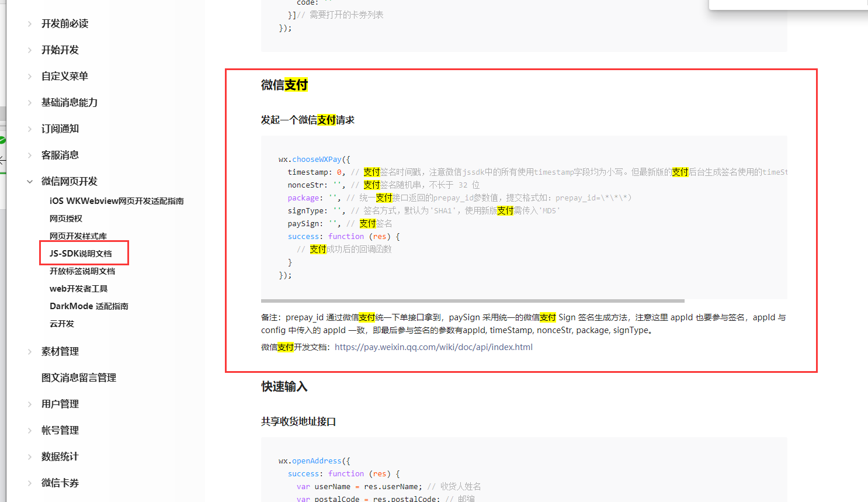
Task: Open 开发前必读 in sidebar
Action: pos(65,23)
